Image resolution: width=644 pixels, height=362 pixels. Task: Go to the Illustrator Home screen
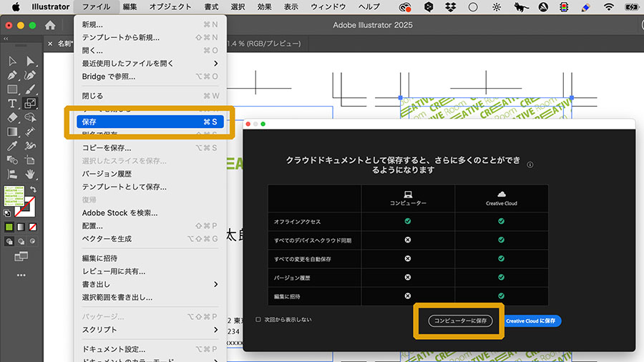click(50, 26)
